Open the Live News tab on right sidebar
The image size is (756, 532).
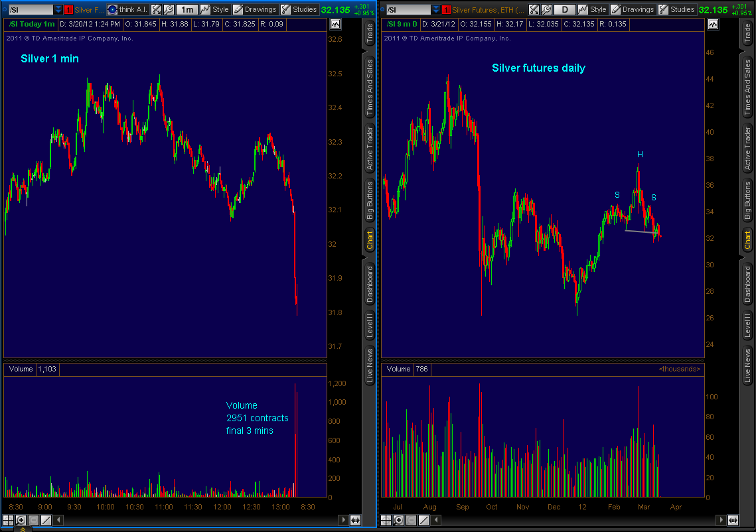[747, 365]
